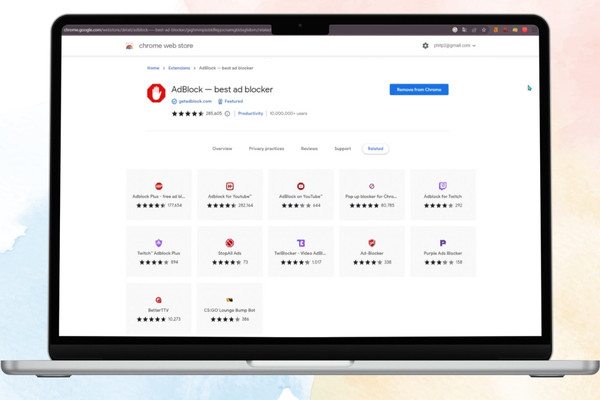
Task: Click the Pop up blocker for Chrome icon
Action: point(372,186)
